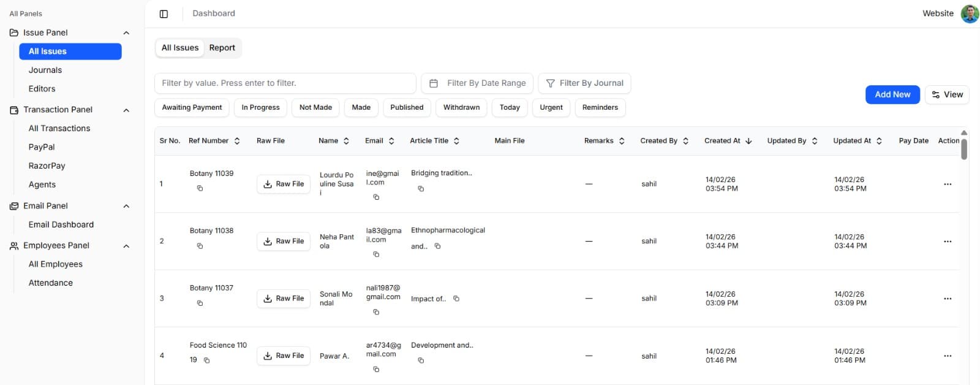This screenshot has width=980, height=385.
Task: Select All Issues in the sidebar
Action: pyautogui.click(x=70, y=51)
